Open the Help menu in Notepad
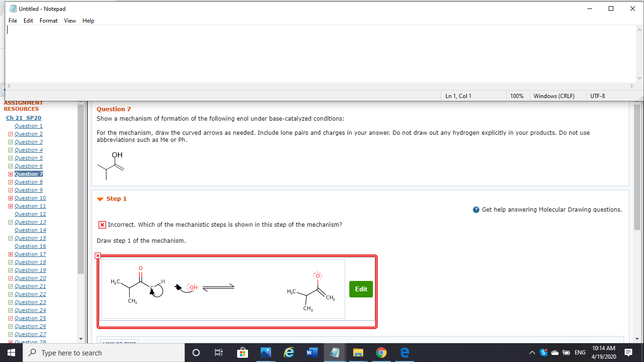Image resolution: width=644 pixels, height=362 pixels. [88, 20]
